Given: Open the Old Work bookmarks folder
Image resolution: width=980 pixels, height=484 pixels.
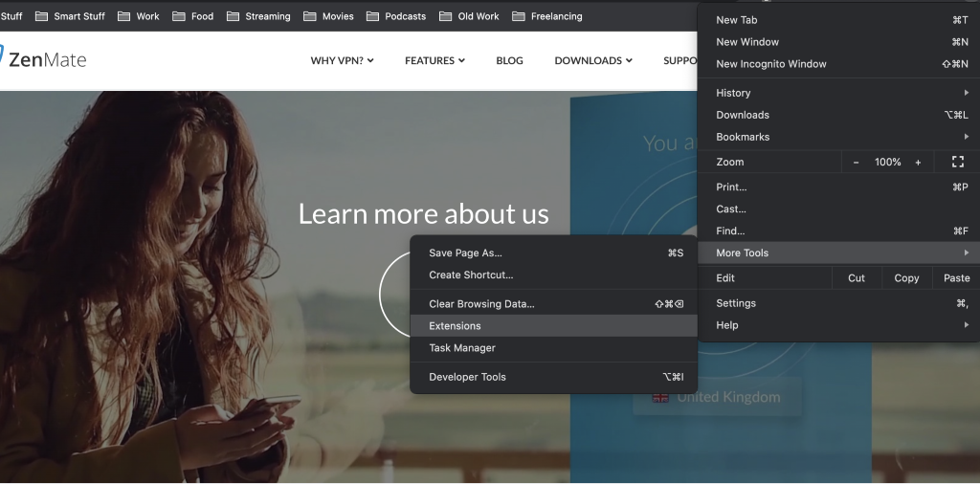Looking at the screenshot, I should tap(469, 16).
